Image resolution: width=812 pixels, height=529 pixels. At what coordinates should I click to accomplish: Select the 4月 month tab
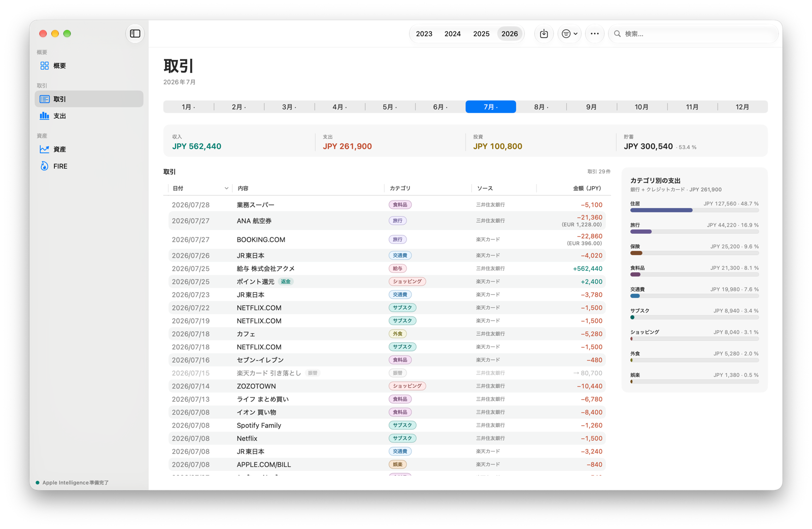pos(340,107)
